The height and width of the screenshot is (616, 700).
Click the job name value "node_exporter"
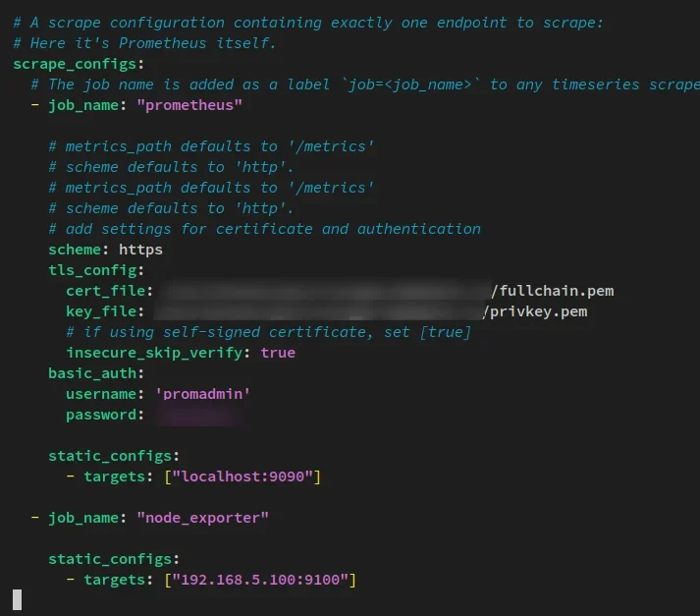tap(202, 518)
